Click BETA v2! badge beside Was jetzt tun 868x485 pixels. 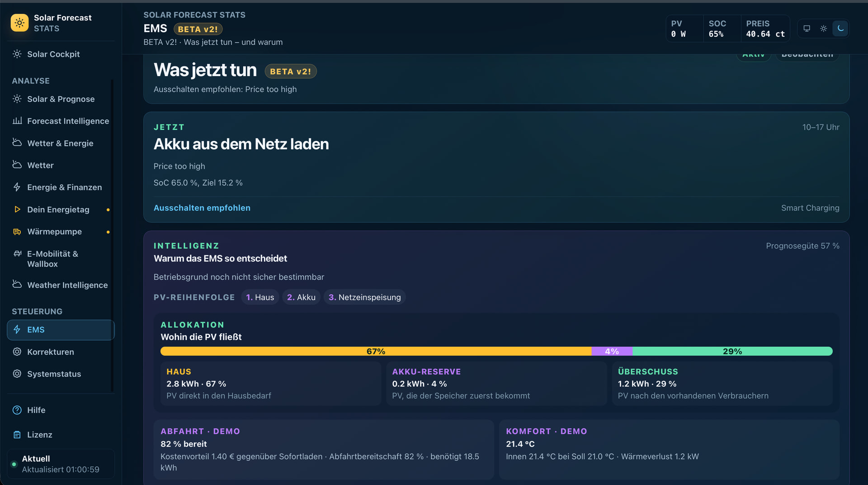[x=290, y=71]
